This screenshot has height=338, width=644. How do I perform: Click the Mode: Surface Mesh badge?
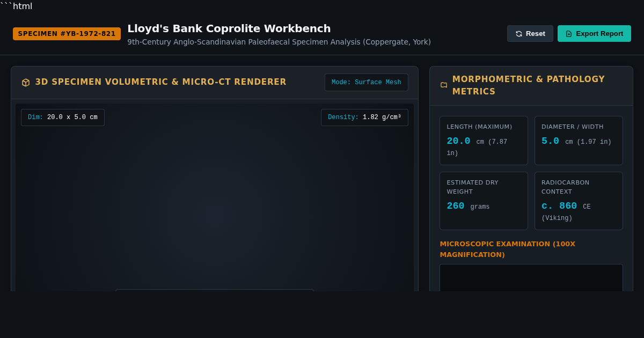point(367,83)
